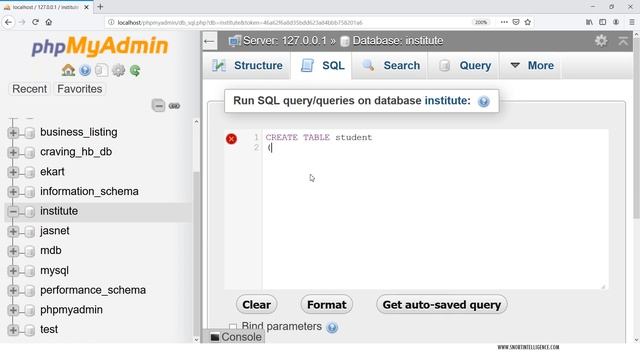This screenshot has height=360, width=640.
Task: Click the hide navigation panel arrow button
Action: [209, 41]
